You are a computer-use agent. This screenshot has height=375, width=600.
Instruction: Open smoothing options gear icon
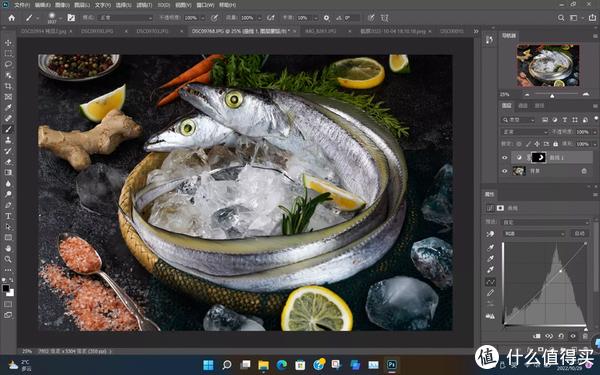pos(326,18)
